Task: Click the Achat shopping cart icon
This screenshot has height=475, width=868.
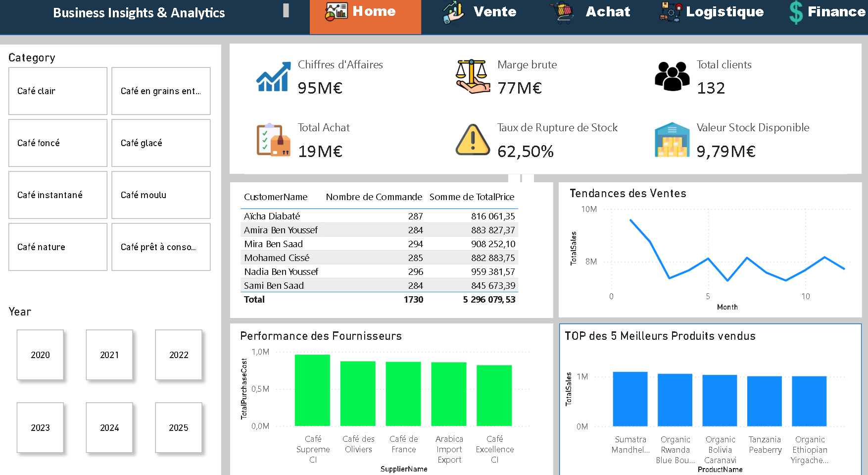Action: 561,11
